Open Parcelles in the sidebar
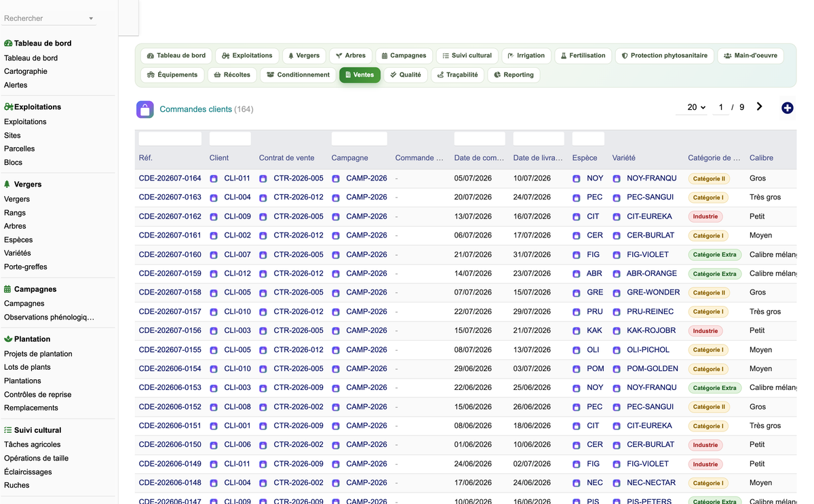The height and width of the screenshot is (504, 814). tap(20, 149)
